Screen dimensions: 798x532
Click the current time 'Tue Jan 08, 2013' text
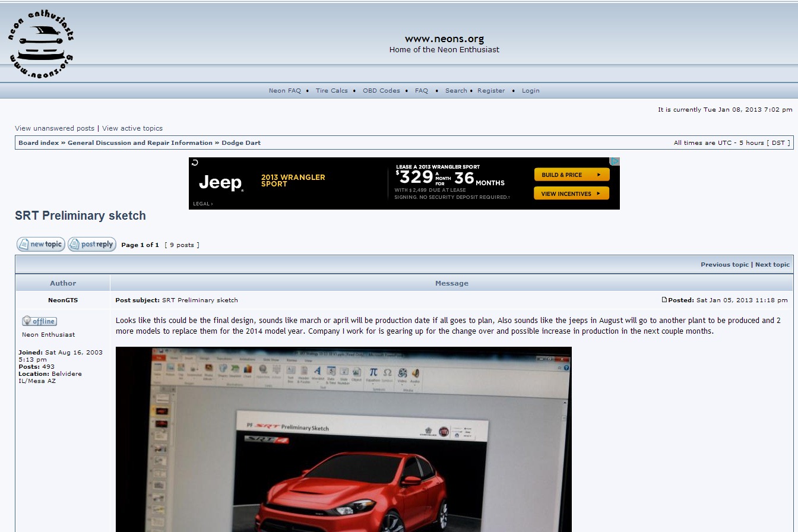coord(726,110)
